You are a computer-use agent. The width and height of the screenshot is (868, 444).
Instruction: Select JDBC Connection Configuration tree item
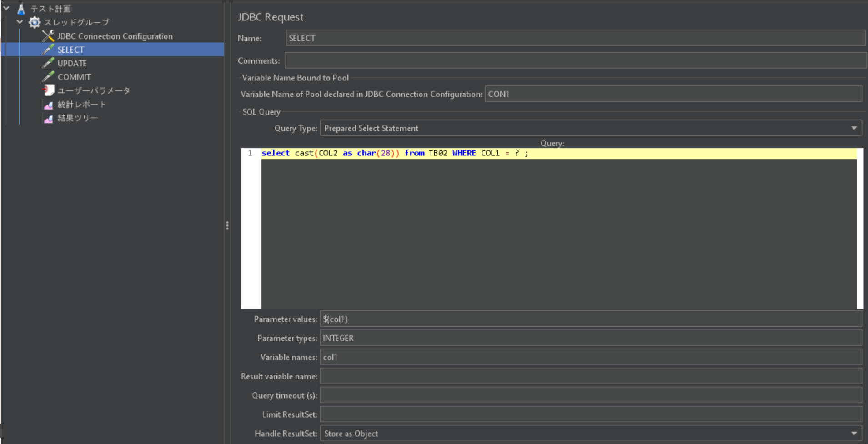115,36
